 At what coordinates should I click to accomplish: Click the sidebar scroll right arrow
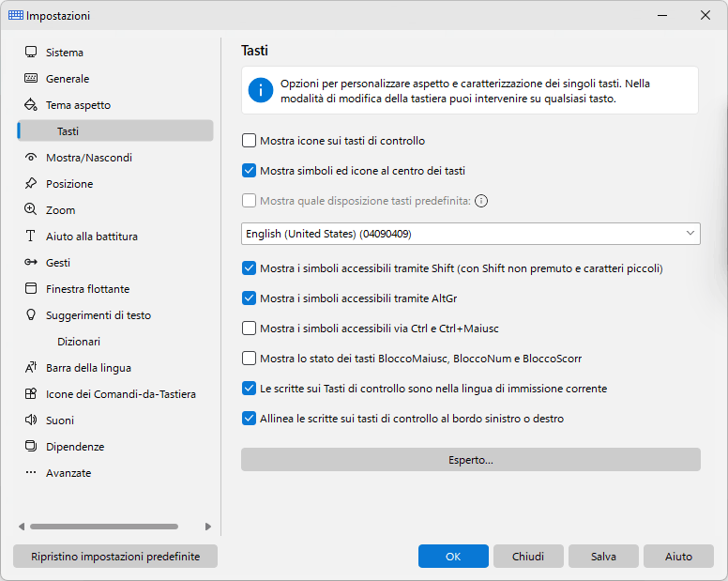coord(208,527)
